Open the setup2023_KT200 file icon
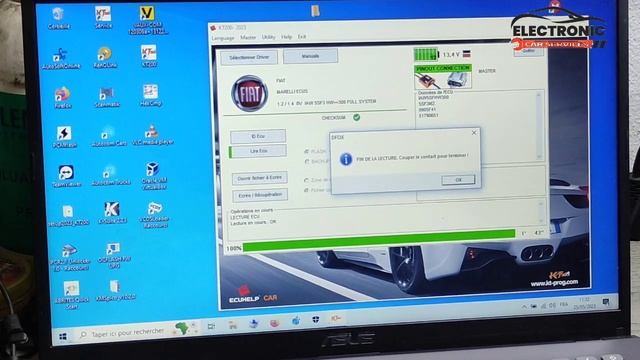This screenshot has height=360, width=640. click(x=68, y=216)
